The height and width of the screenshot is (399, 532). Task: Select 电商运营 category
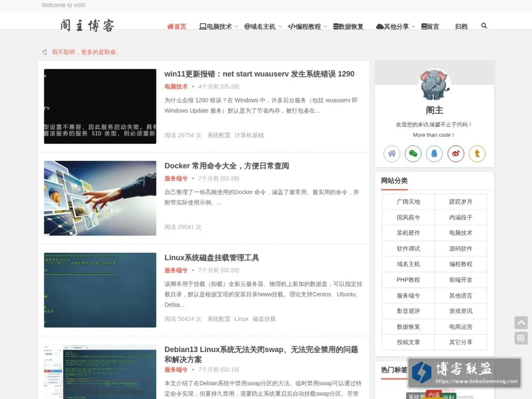click(461, 327)
